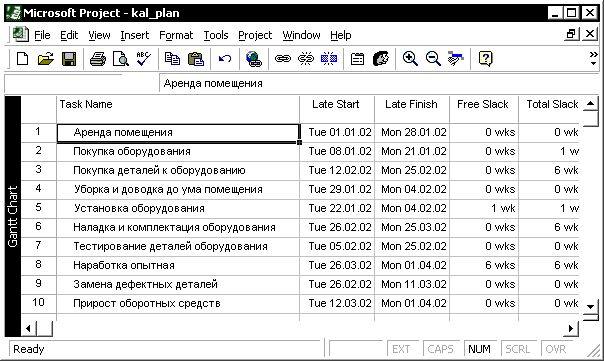The image size is (604, 361).
Task: Open the Window menu
Action: (x=301, y=35)
